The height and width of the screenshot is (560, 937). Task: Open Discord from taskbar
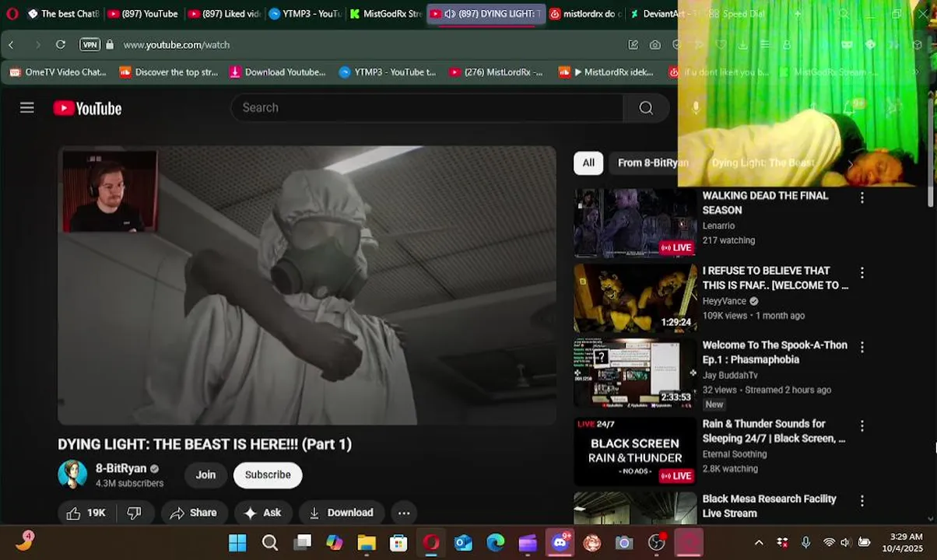click(x=560, y=542)
